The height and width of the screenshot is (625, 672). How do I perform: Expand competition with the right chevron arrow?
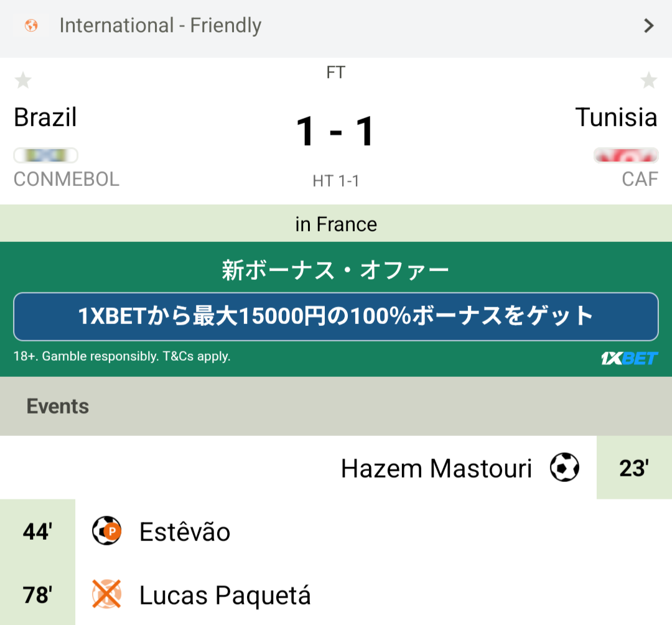click(x=649, y=26)
